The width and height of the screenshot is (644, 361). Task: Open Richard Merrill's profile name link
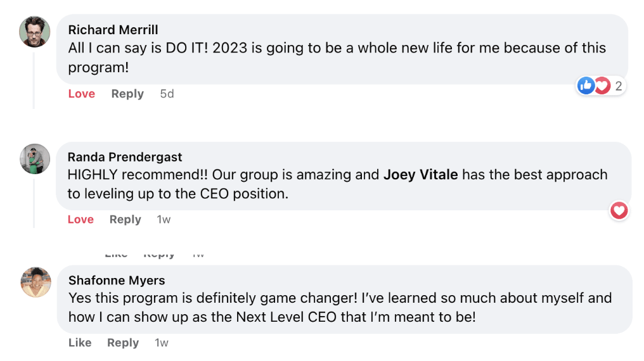113,30
